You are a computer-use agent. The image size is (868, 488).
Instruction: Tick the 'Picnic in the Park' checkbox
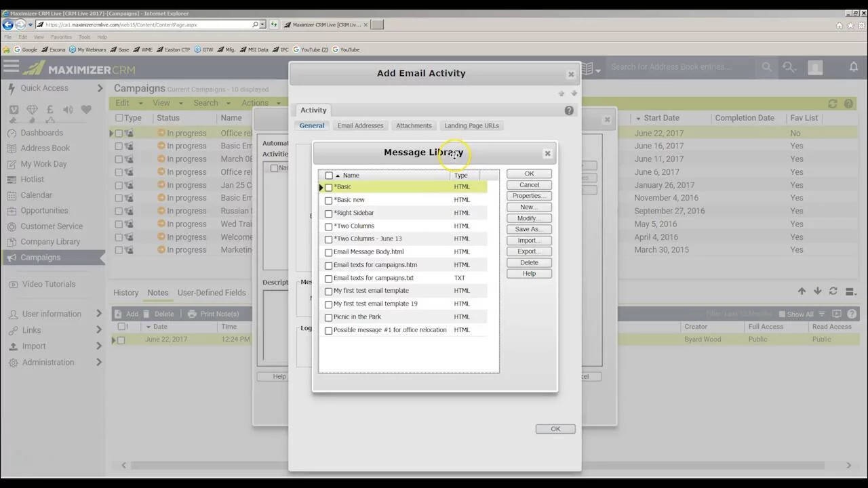tap(329, 317)
